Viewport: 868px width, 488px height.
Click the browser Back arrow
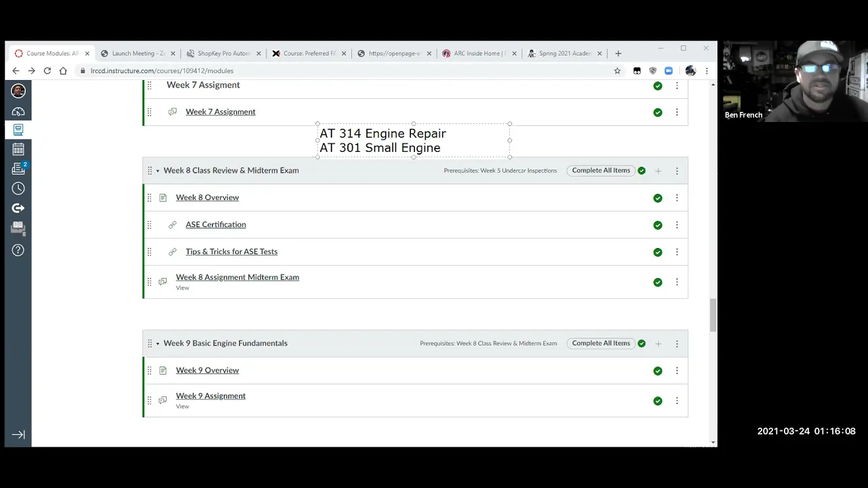click(16, 70)
